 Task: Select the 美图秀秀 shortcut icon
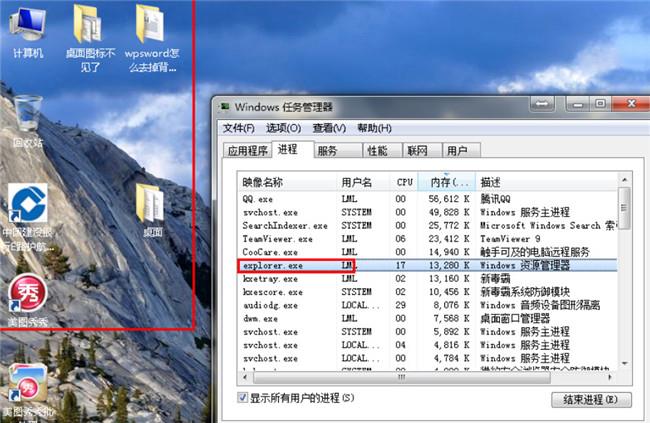point(28,301)
